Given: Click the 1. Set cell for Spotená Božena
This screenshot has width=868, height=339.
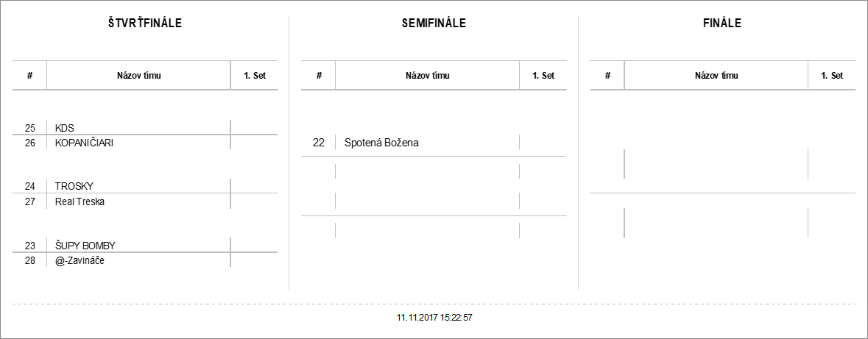Looking at the screenshot, I should tap(543, 143).
